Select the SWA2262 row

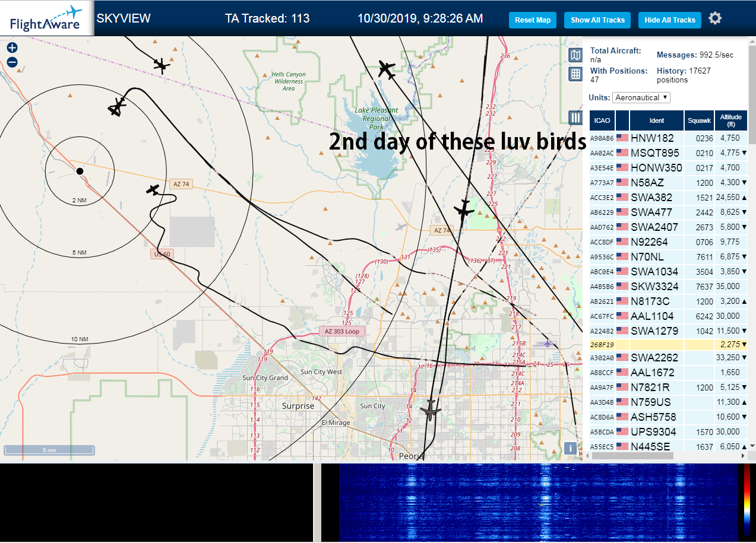point(669,358)
